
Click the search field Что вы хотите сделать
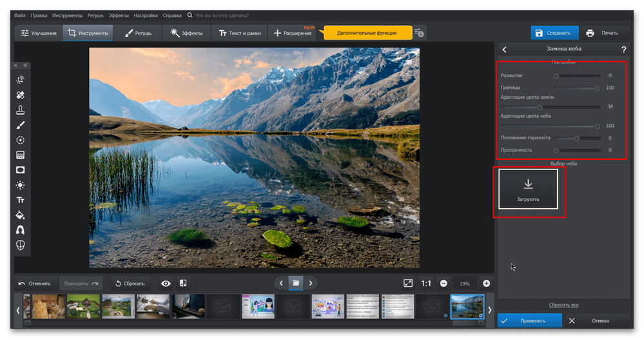(221, 15)
